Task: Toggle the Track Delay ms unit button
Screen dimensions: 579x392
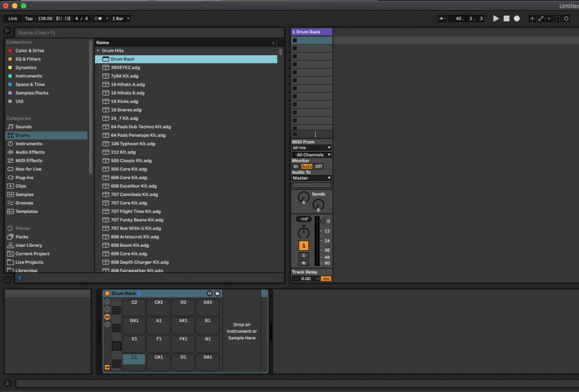Action: coord(326,279)
